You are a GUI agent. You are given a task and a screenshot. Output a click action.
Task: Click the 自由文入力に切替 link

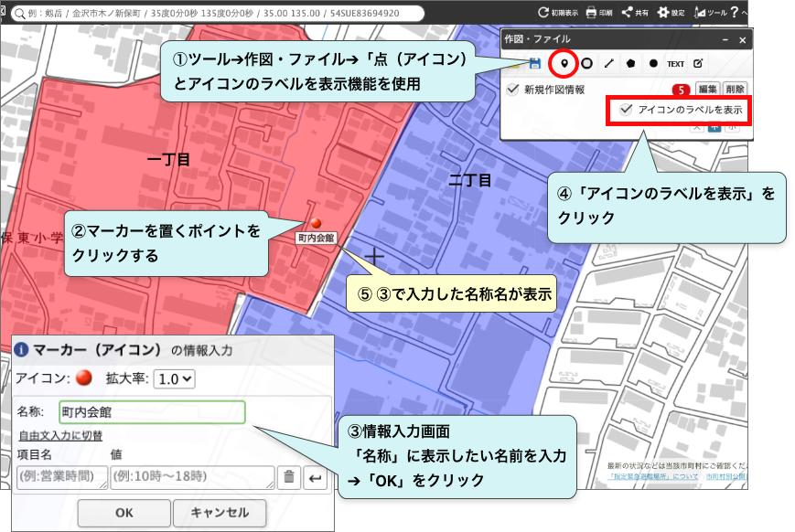60,436
